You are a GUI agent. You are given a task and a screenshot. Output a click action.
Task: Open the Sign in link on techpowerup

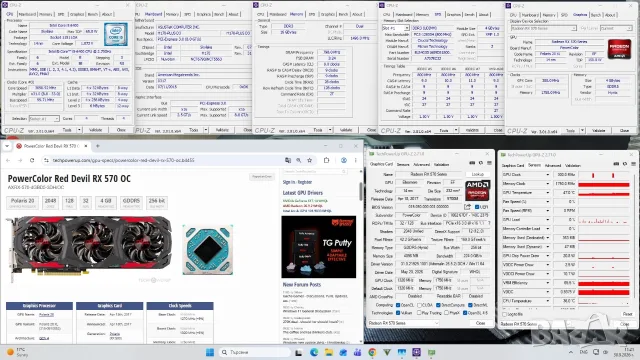[289, 182]
